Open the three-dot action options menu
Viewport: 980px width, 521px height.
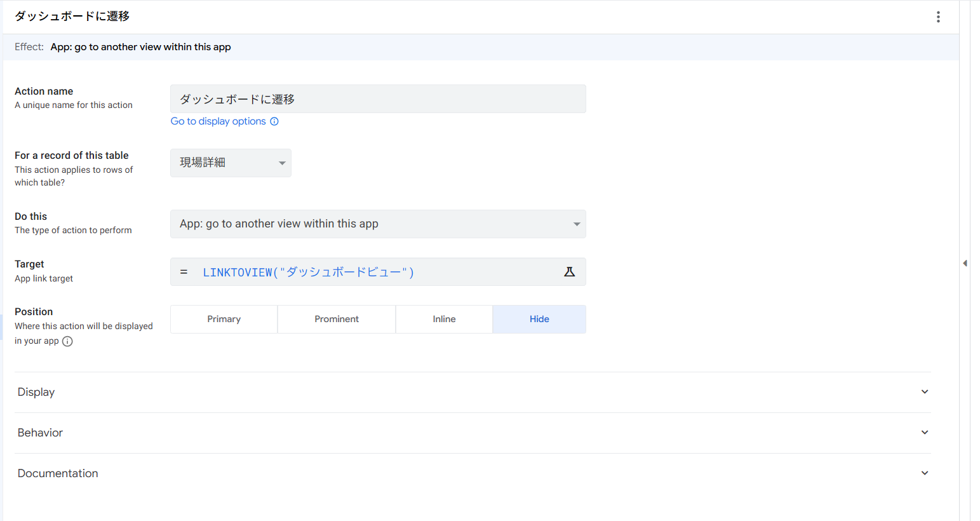pyautogui.click(x=938, y=17)
